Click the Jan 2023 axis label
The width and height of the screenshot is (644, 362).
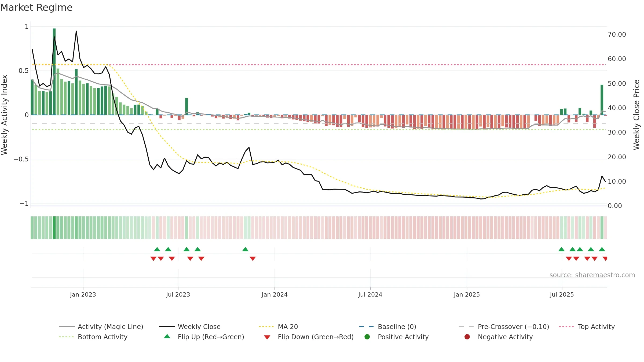coord(83,294)
